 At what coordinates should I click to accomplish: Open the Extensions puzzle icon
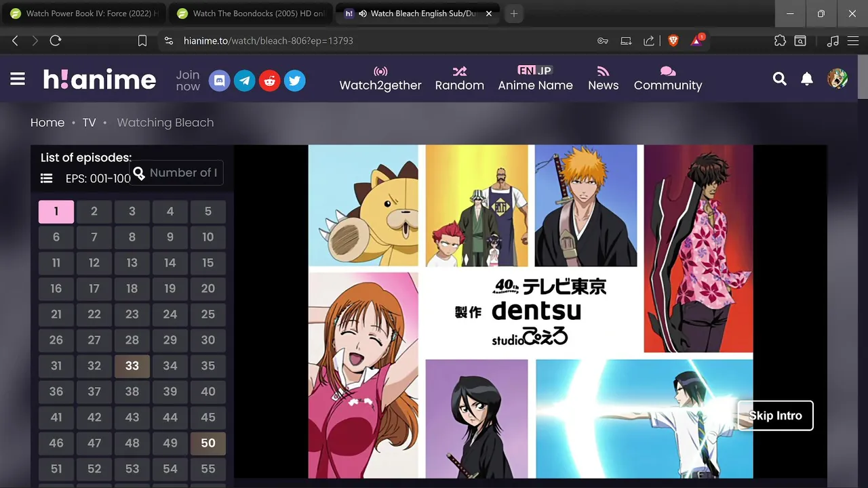coord(780,41)
